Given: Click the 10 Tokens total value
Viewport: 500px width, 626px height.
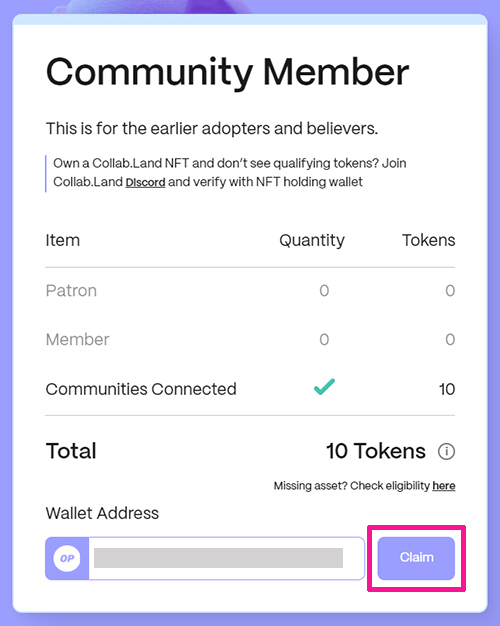Looking at the screenshot, I should [x=376, y=451].
